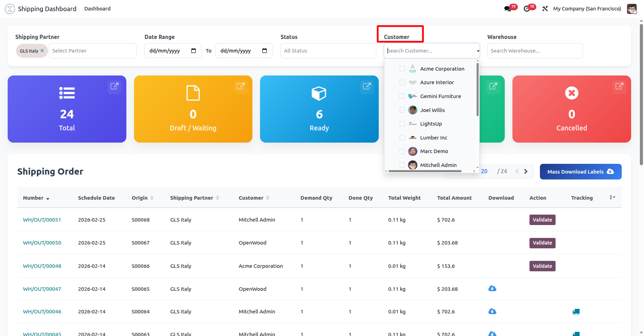Screen dimensions: 644x336
Task: Sort table by Number column arrow
Action: pos(48,198)
